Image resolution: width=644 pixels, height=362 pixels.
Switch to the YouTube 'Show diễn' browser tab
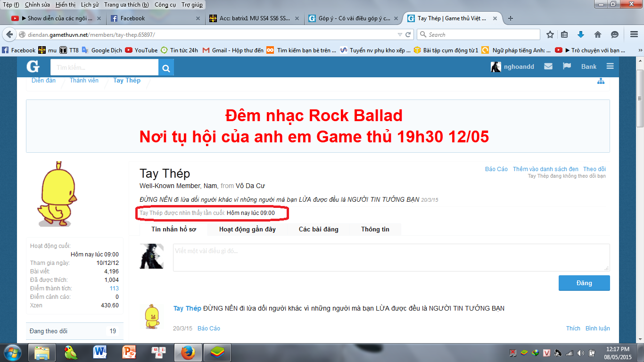click(56, 18)
